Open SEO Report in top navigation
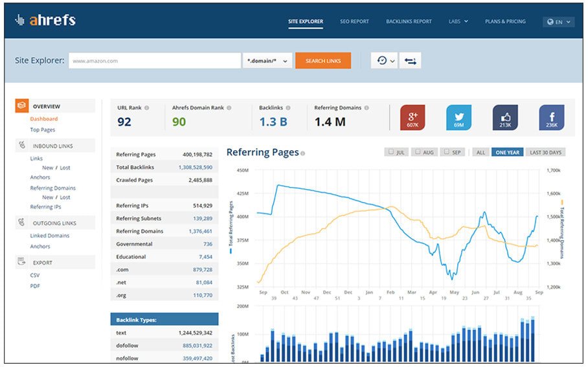Screen dimensions: 588x367 point(354,21)
